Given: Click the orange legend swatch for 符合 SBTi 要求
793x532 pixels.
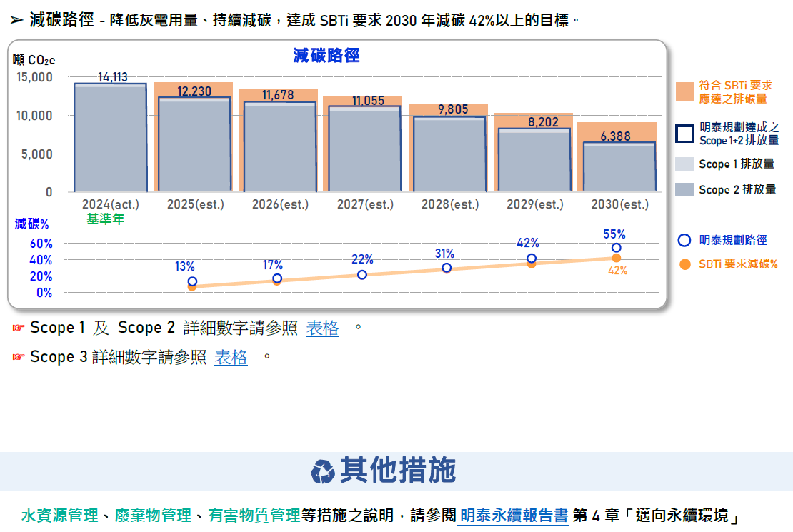Looking at the screenshot, I should [685, 91].
